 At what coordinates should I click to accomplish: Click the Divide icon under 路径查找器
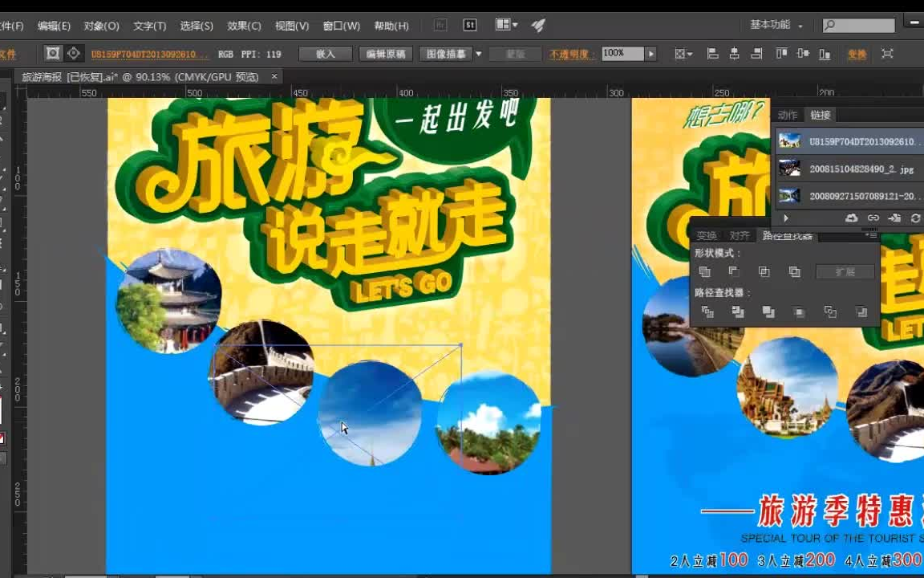pyautogui.click(x=709, y=312)
